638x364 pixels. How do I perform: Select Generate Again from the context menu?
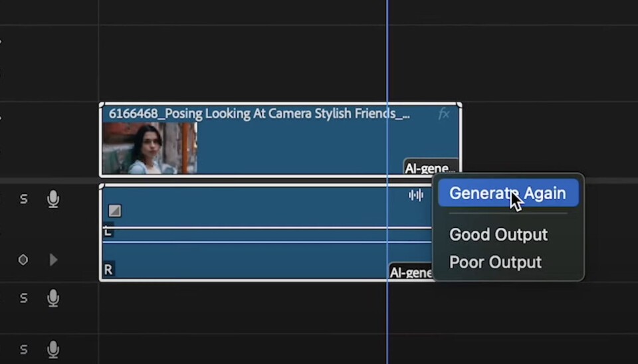click(507, 193)
